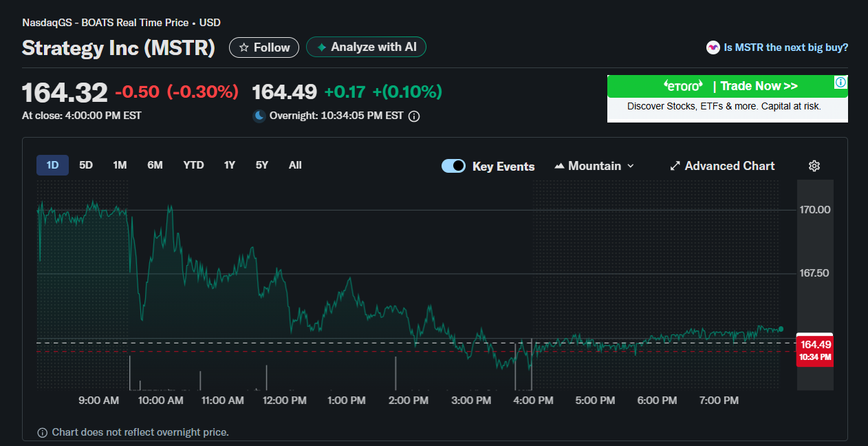Select the 6M range tab
The image size is (868, 446).
click(x=155, y=165)
